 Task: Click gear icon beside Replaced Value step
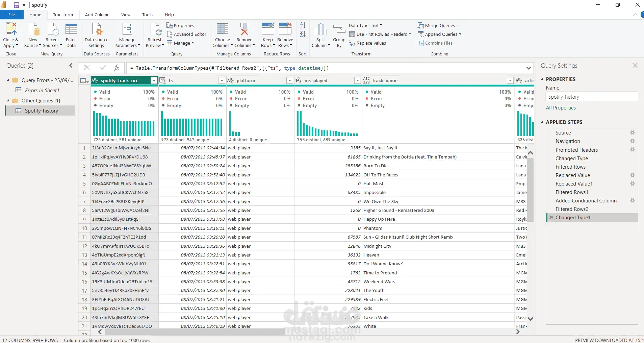pyautogui.click(x=632, y=175)
